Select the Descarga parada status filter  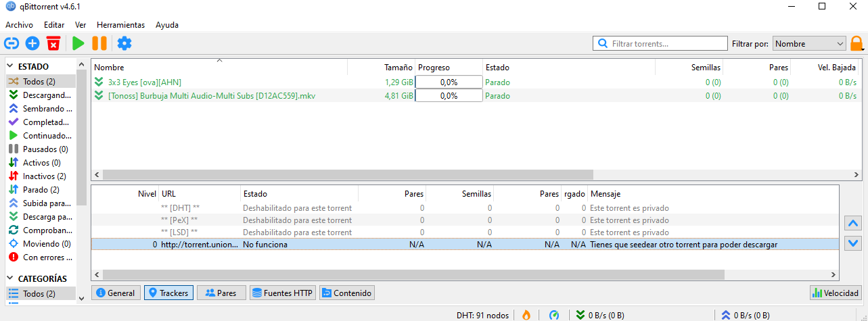coord(40,217)
